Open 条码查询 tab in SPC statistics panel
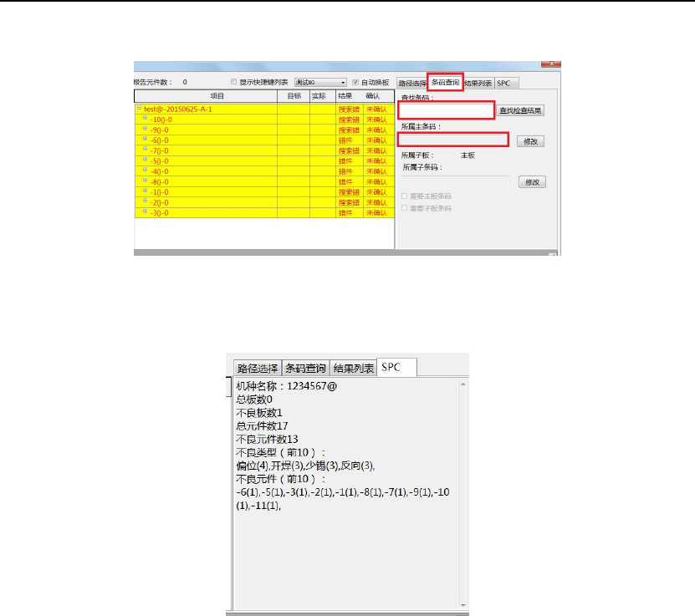The height and width of the screenshot is (616, 695). (305, 368)
